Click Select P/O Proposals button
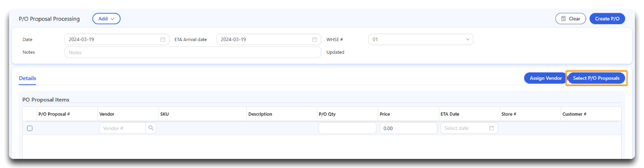 click(x=596, y=78)
